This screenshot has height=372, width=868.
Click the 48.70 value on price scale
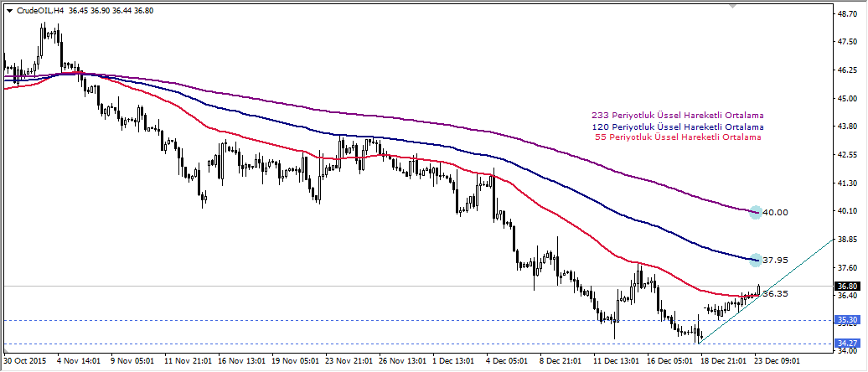click(848, 14)
